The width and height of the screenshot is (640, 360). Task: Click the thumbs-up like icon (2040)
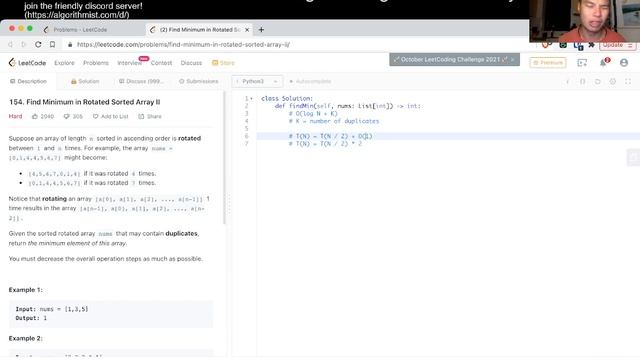[x=35, y=116]
